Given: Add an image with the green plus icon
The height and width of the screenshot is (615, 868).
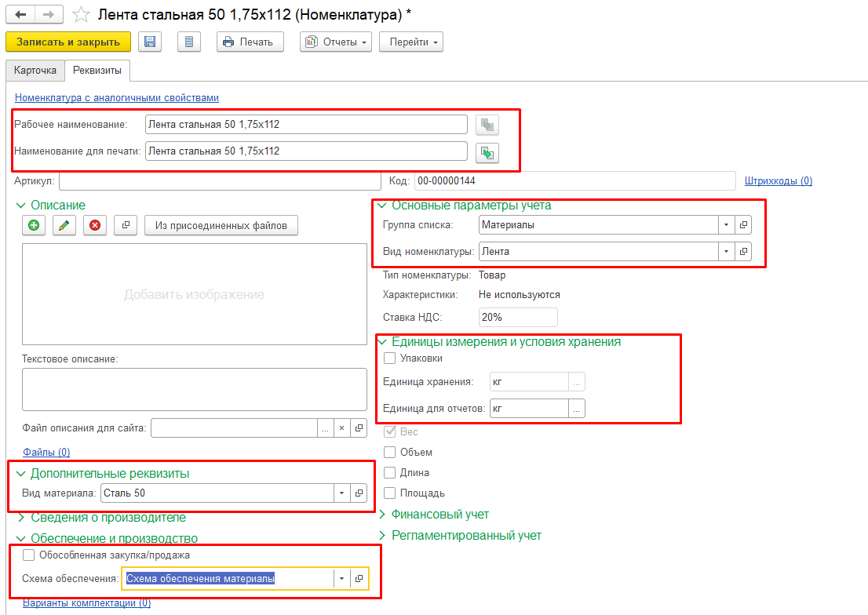Looking at the screenshot, I should click(x=34, y=225).
